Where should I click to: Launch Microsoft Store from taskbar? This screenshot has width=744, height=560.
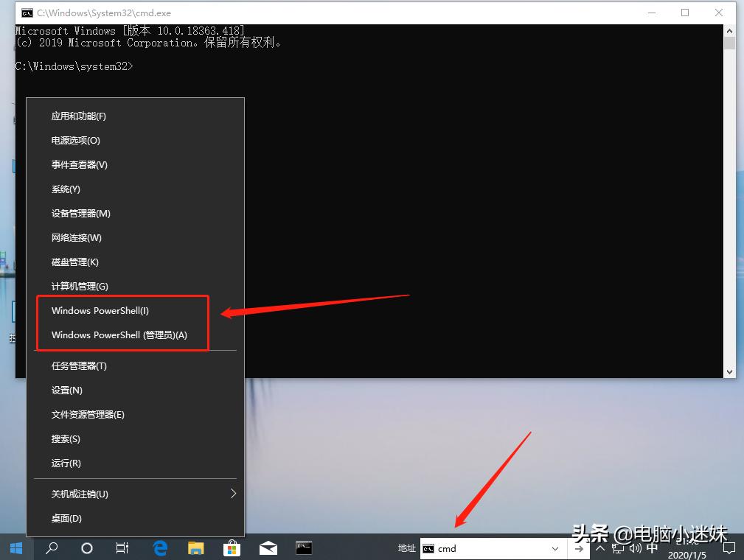(231, 548)
